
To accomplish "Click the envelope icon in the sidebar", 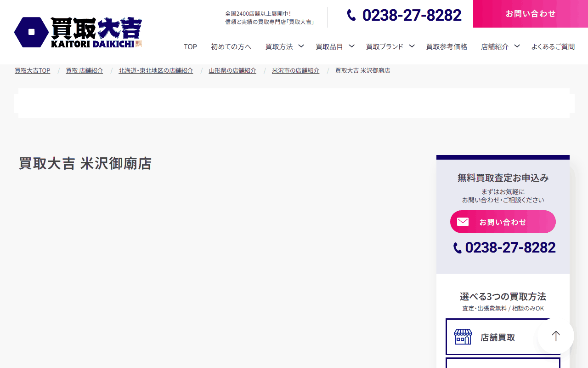I will [x=463, y=222].
